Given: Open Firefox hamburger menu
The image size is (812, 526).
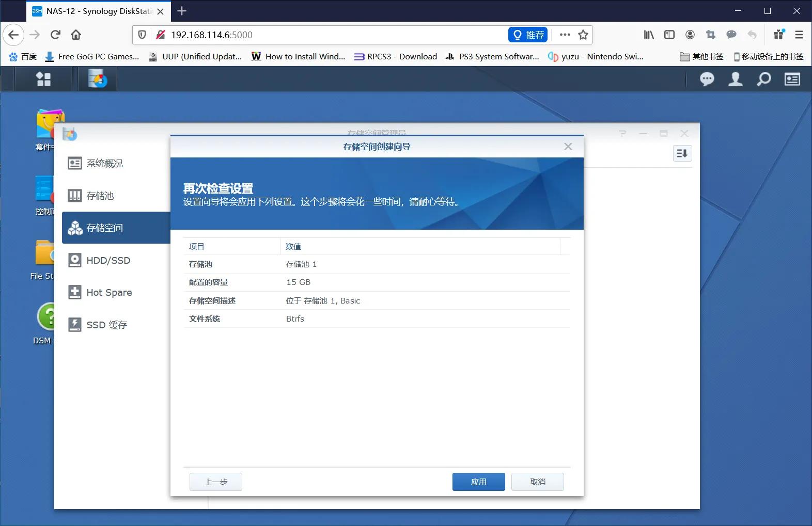Looking at the screenshot, I should point(799,35).
